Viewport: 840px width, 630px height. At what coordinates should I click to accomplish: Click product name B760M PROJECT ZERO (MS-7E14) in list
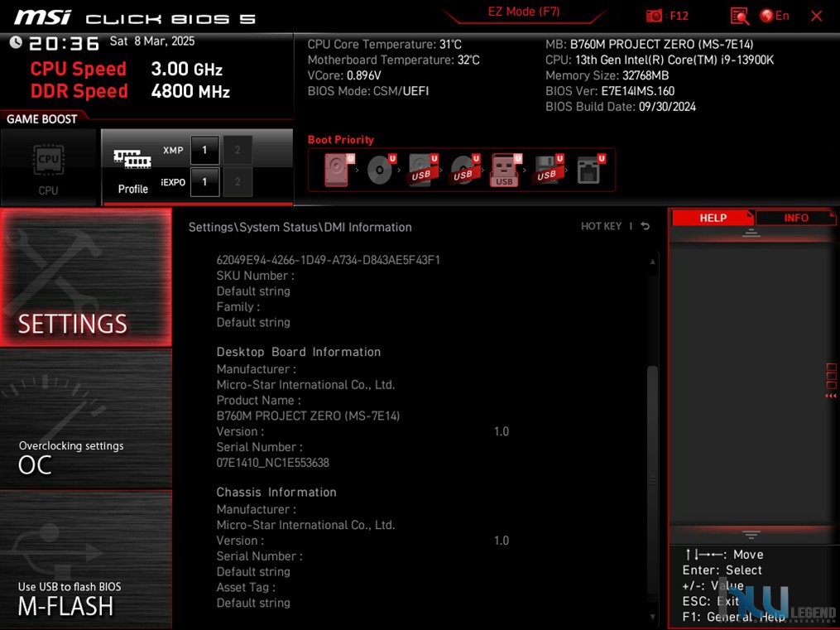[308, 416]
